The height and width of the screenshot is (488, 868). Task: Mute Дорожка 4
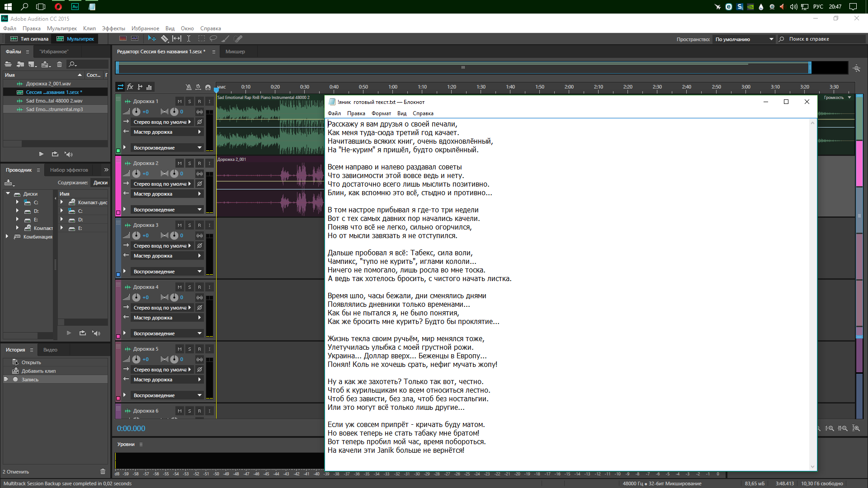179,287
